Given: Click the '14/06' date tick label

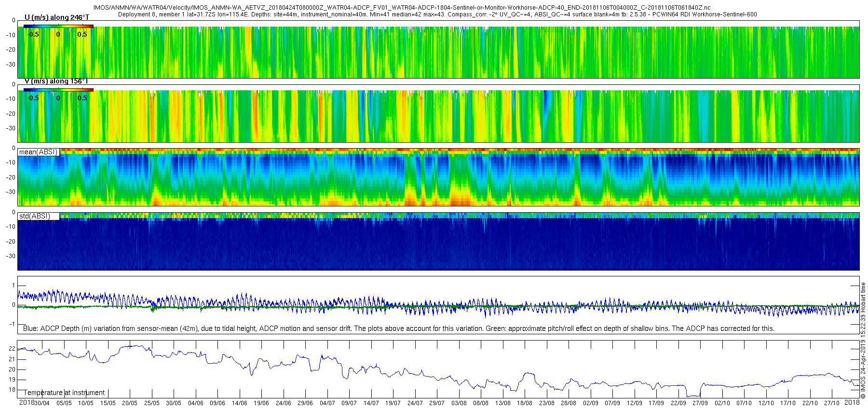Looking at the screenshot, I should (240, 403).
